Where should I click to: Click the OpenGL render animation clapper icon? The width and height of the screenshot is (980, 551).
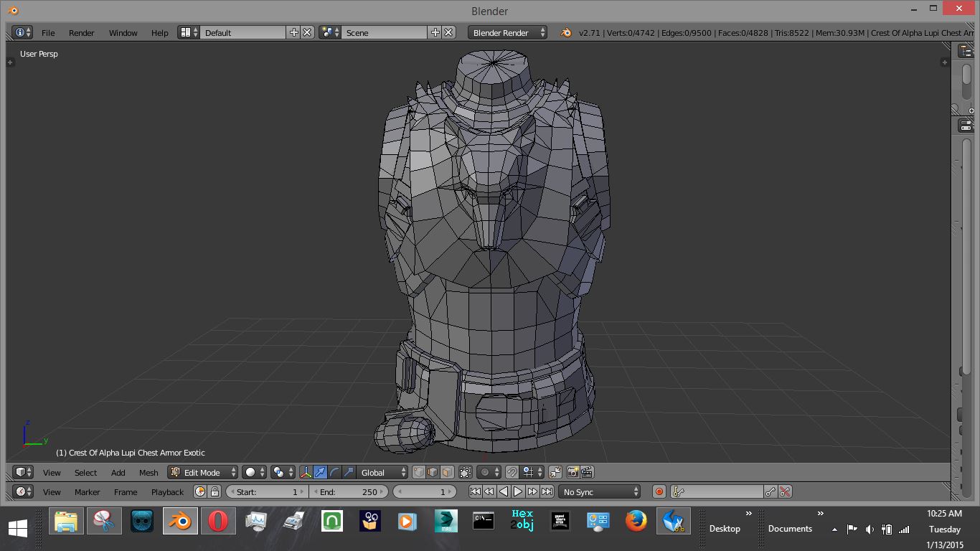click(x=587, y=472)
